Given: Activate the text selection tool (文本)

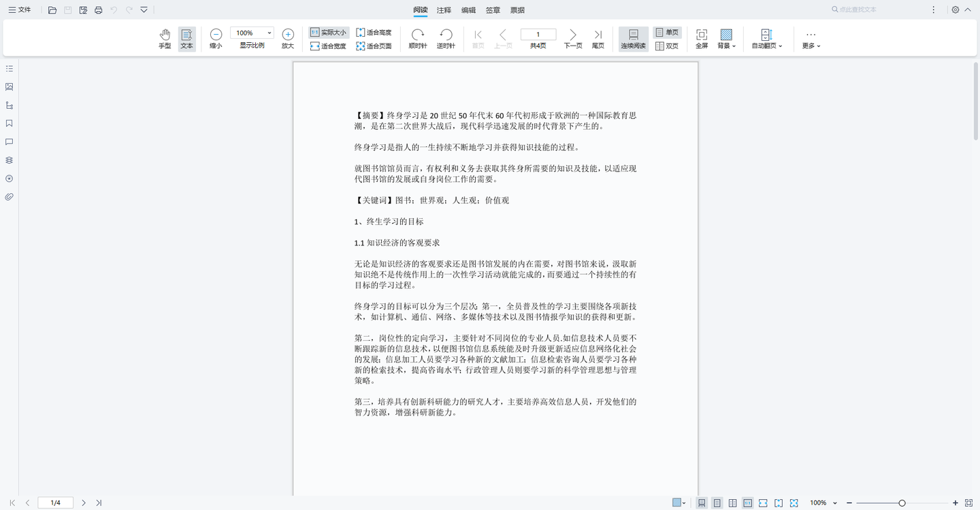Looking at the screenshot, I should [186, 38].
